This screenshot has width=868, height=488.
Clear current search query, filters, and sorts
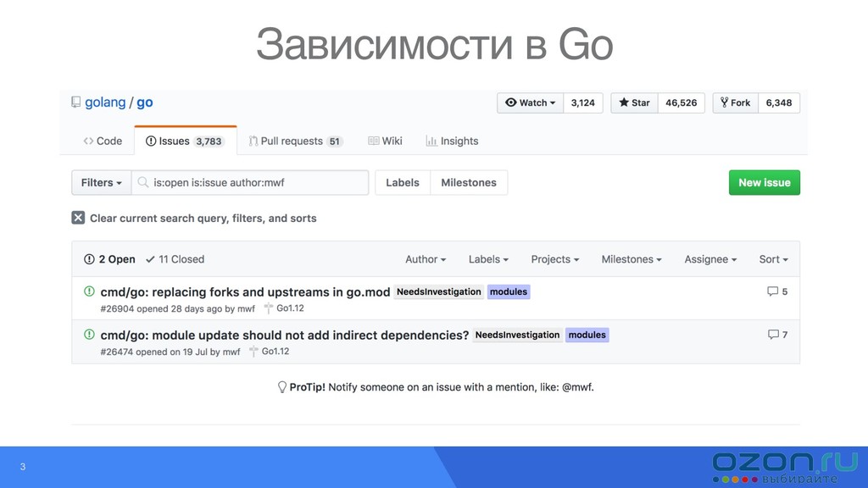tap(194, 218)
